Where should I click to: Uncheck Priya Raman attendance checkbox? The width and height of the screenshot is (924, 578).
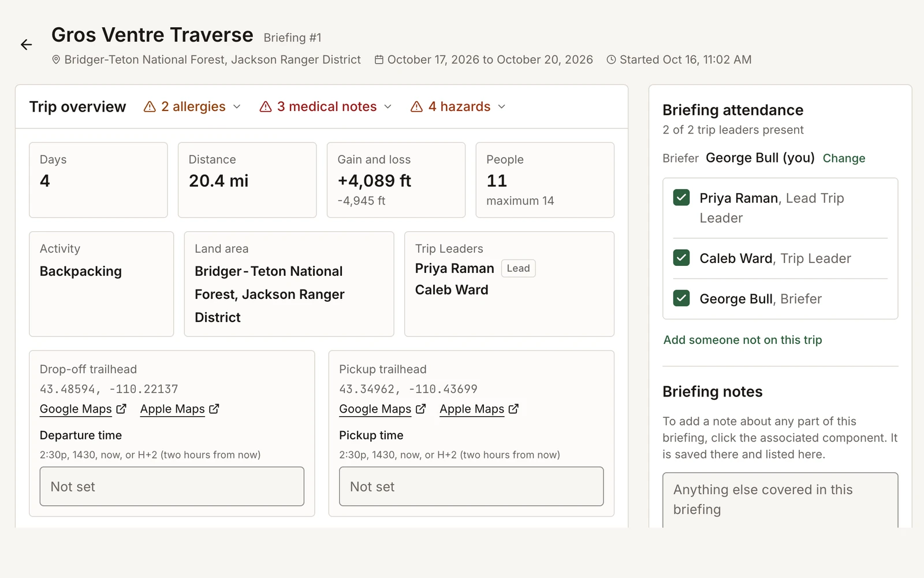681,198
